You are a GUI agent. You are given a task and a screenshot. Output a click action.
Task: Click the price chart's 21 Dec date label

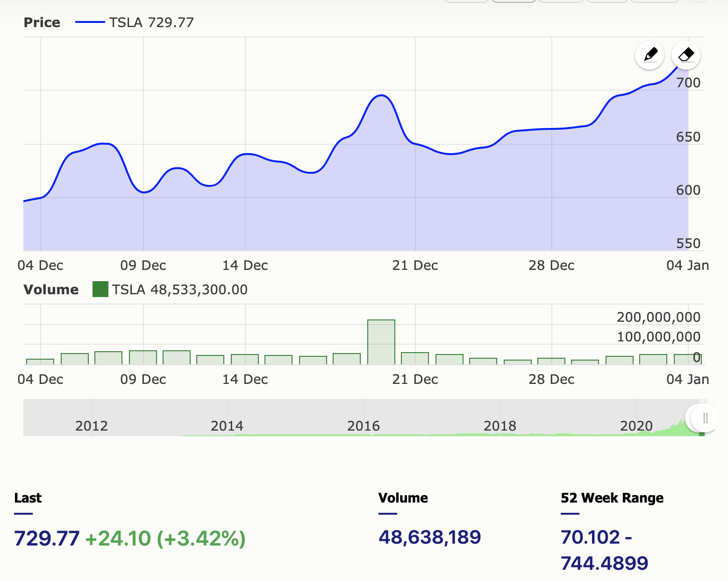tap(415, 265)
